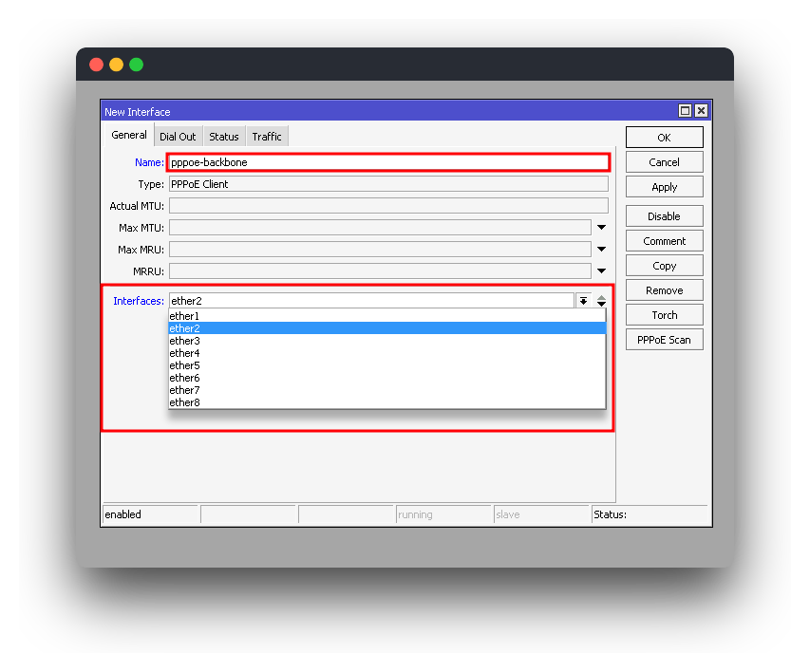Expand the Max MRU field arrow
The width and height of the screenshot is (810, 672).
(x=601, y=250)
